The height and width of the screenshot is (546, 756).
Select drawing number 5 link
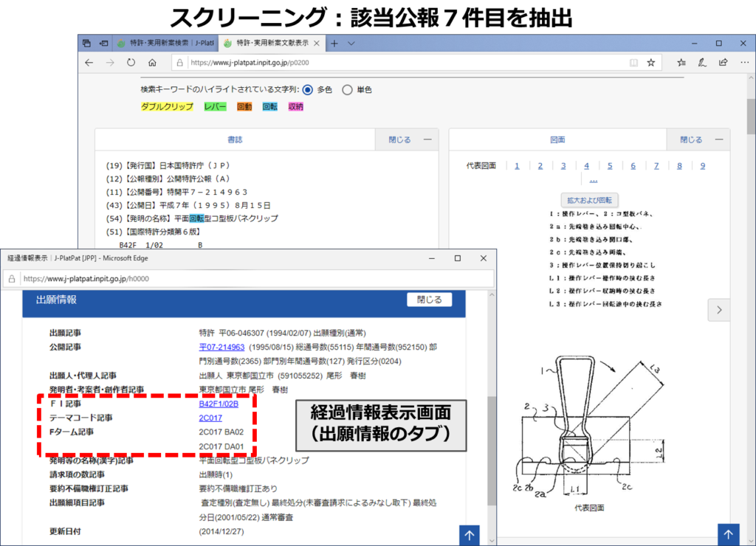click(610, 165)
